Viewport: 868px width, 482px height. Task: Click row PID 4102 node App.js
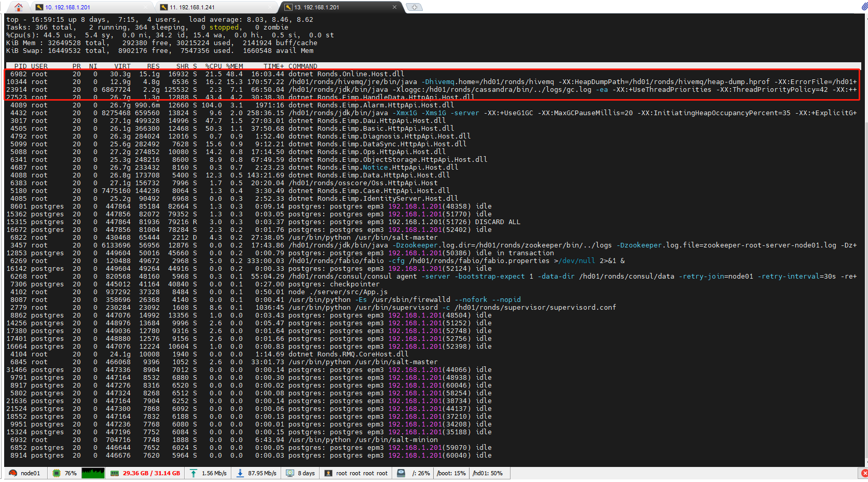click(x=432, y=292)
